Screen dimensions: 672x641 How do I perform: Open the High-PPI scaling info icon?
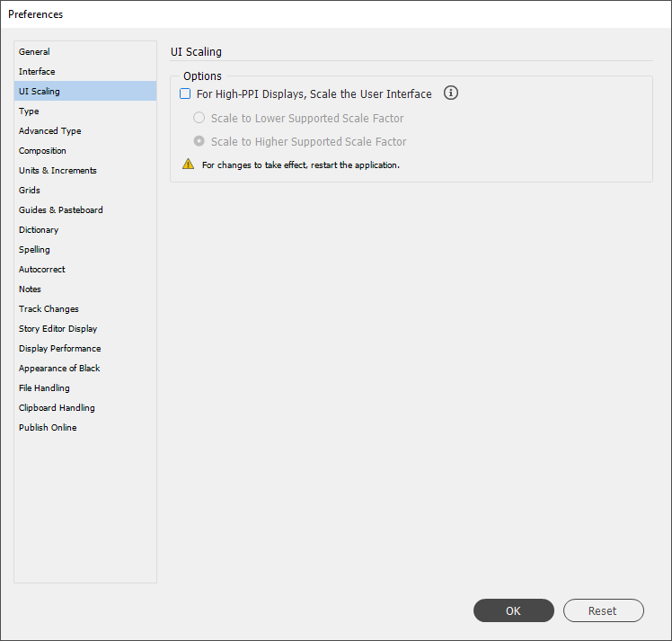[450, 93]
